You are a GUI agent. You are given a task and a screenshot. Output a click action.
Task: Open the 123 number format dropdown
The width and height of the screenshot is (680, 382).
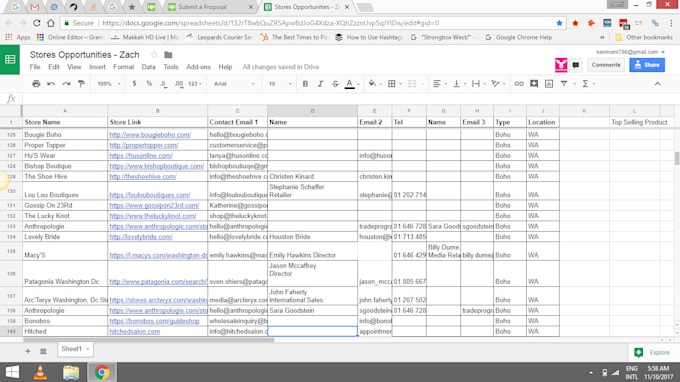pos(195,84)
